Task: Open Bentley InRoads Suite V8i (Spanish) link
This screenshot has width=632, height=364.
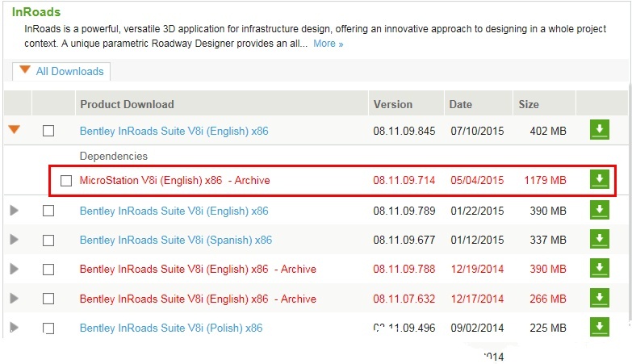Action: 176,240
